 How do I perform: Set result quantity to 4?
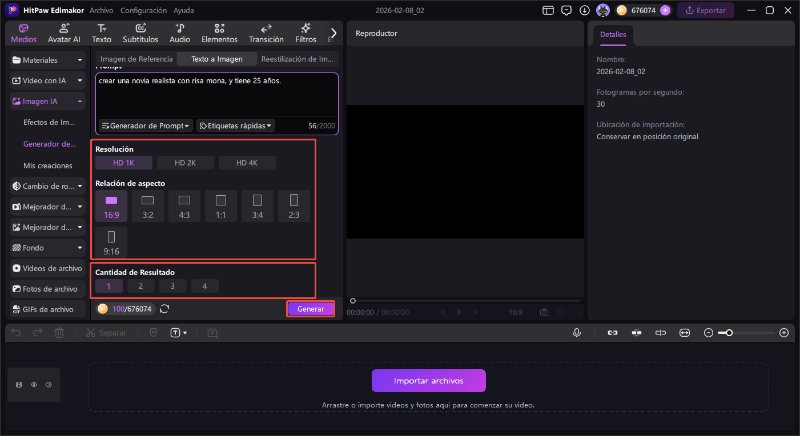pos(204,286)
